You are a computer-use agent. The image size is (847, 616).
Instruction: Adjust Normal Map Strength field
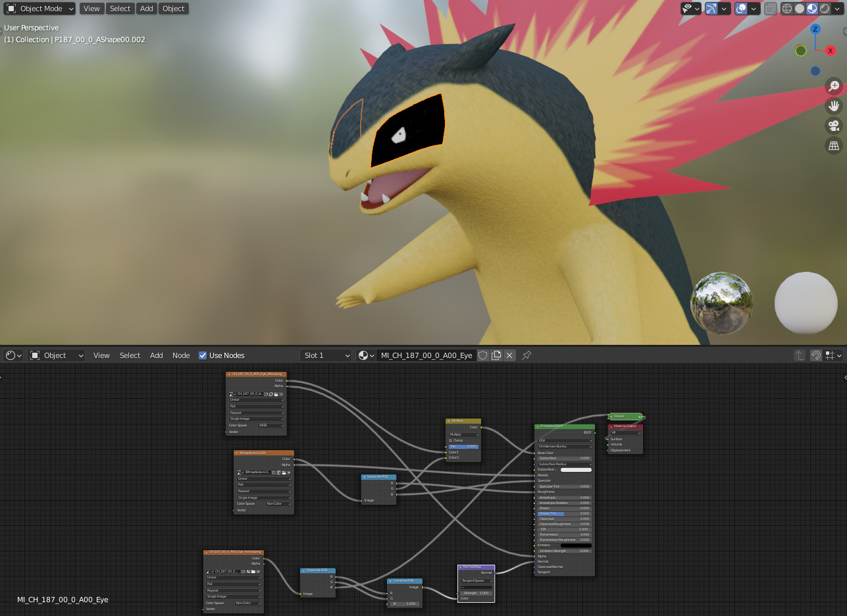476,593
